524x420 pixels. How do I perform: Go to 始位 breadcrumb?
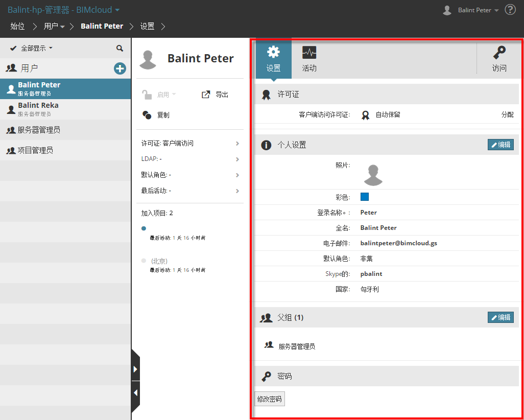(x=18, y=27)
